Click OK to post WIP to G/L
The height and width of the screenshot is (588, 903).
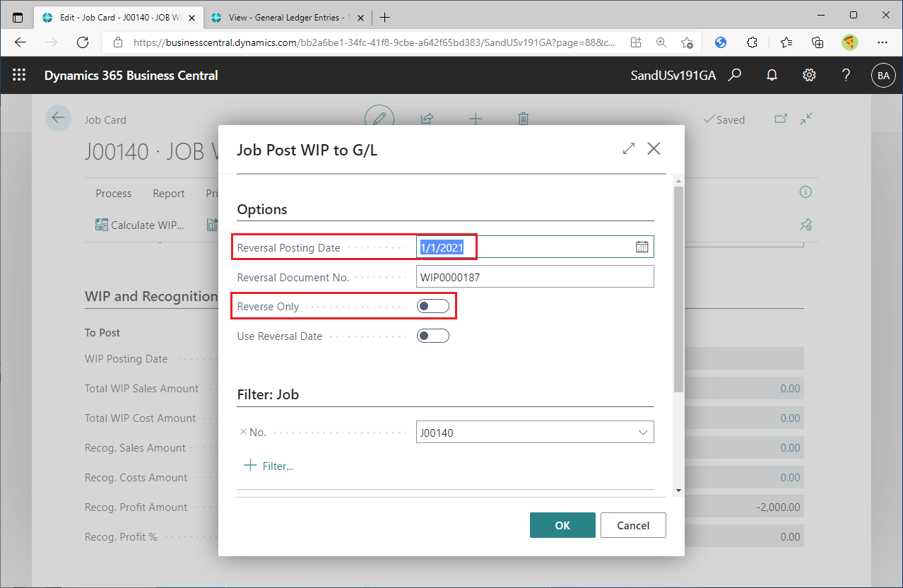pyautogui.click(x=562, y=525)
